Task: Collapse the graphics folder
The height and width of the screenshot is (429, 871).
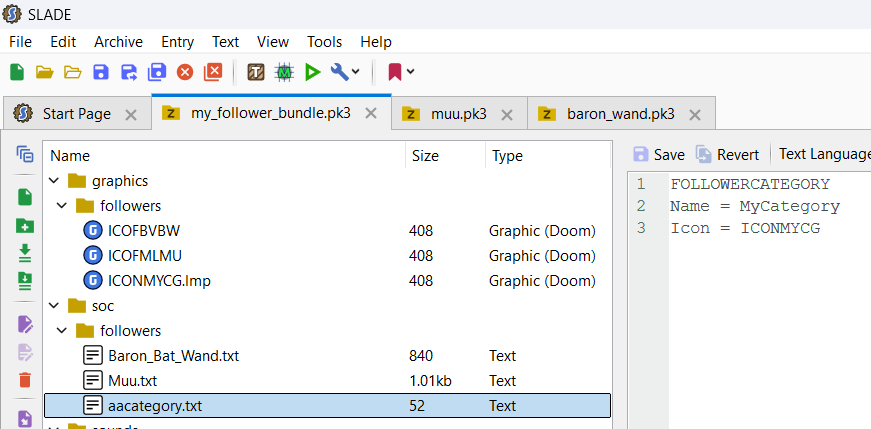Action: (54, 181)
